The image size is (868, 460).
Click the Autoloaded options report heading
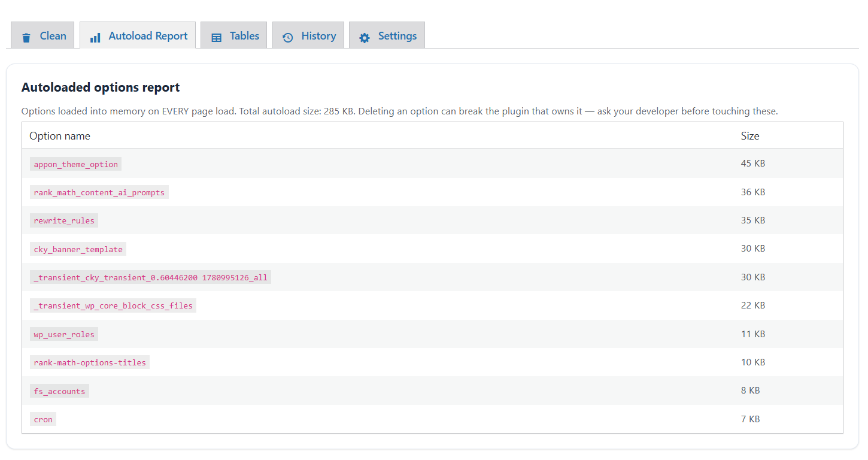[x=101, y=87]
